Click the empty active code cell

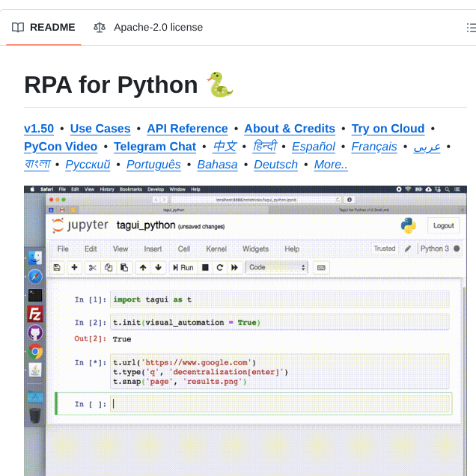click(x=281, y=403)
